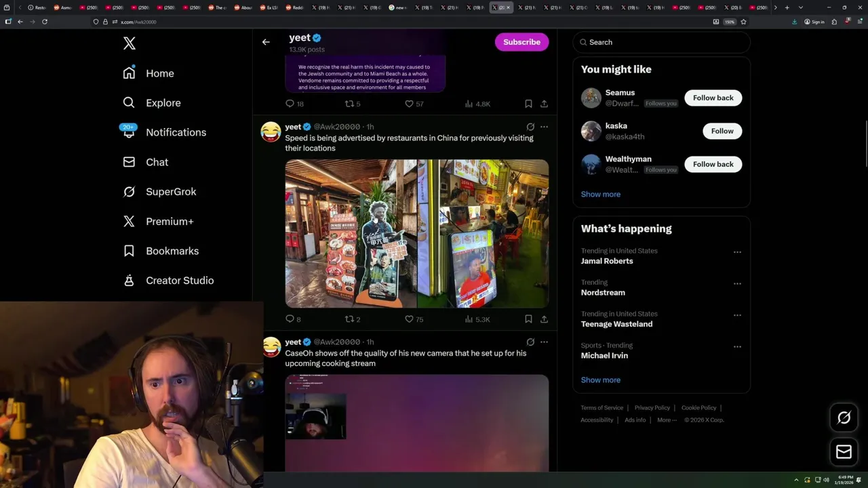Reply to the post with 8 replies

coord(293,319)
